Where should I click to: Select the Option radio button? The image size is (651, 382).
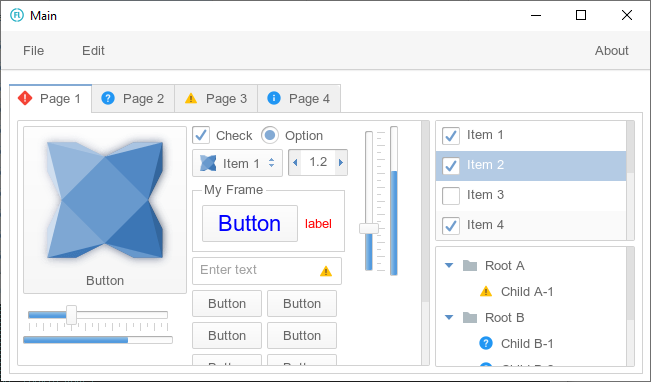tap(270, 135)
